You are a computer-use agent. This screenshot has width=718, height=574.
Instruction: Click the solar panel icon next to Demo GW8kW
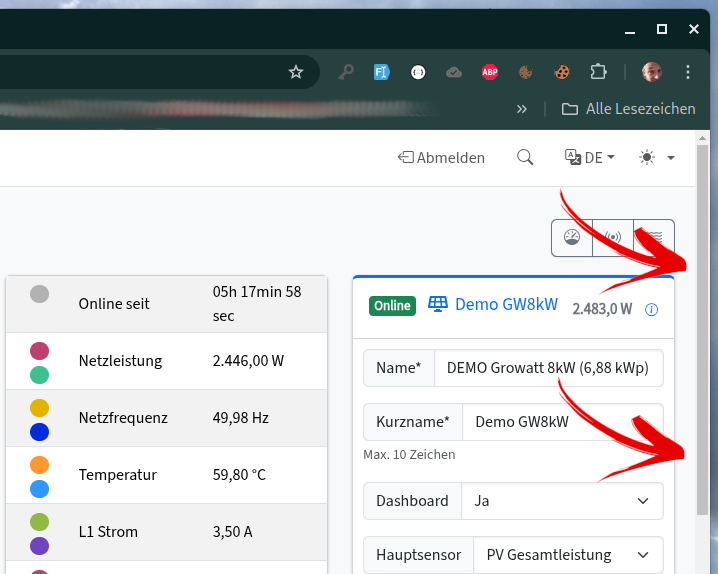tap(438, 304)
